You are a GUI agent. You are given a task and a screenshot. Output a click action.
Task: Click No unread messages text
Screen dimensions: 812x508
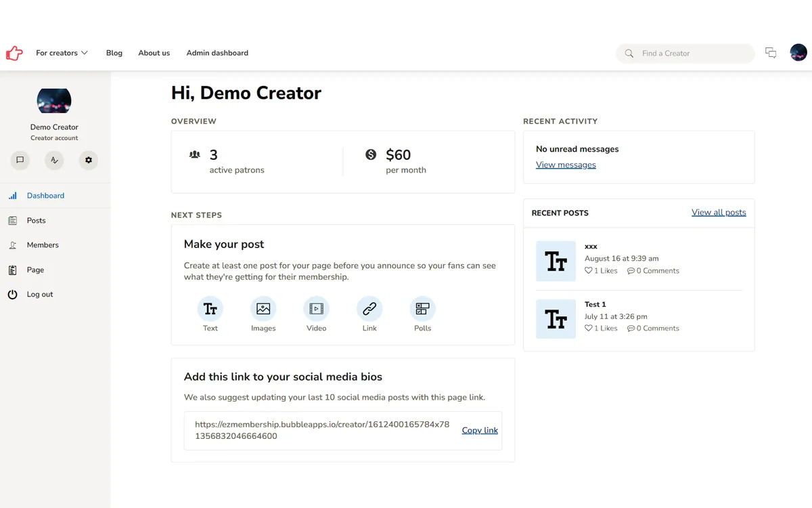pyautogui.click(x=577, y=149)
